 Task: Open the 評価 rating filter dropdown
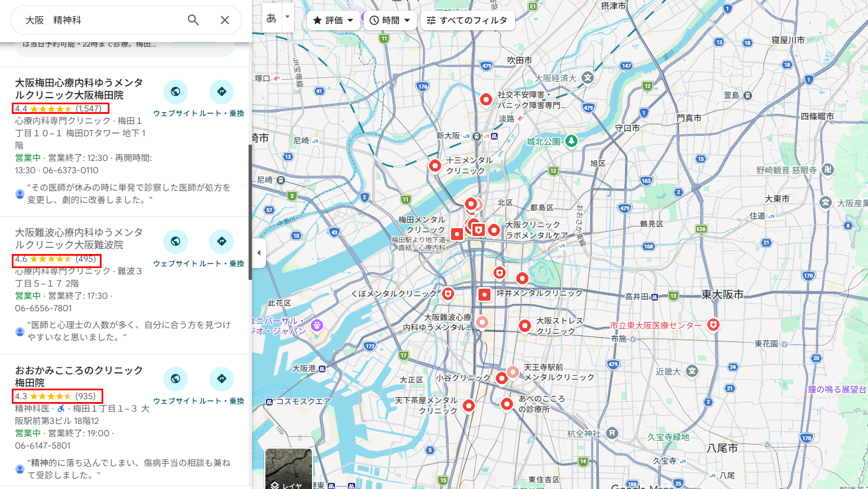333,20
